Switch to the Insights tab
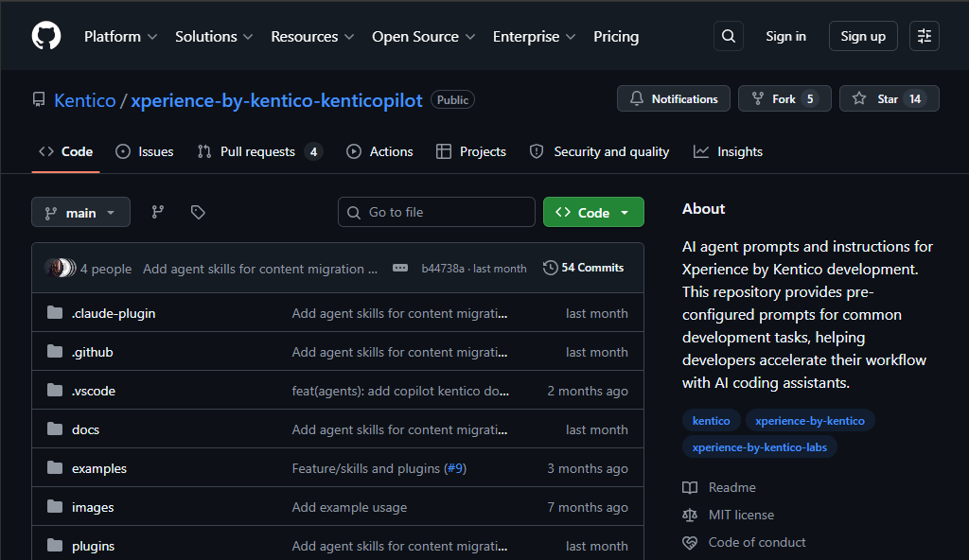969x560 pixels. coord(728,151)
